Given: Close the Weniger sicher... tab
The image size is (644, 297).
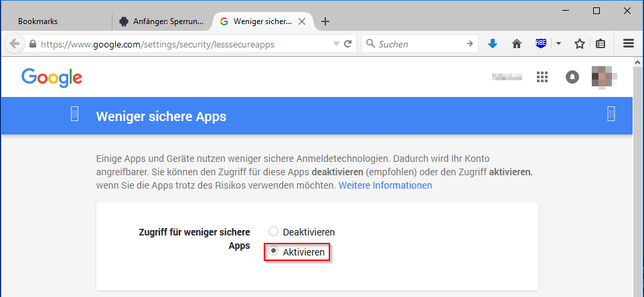Looking at the screenshot, I should pos(301,21).
